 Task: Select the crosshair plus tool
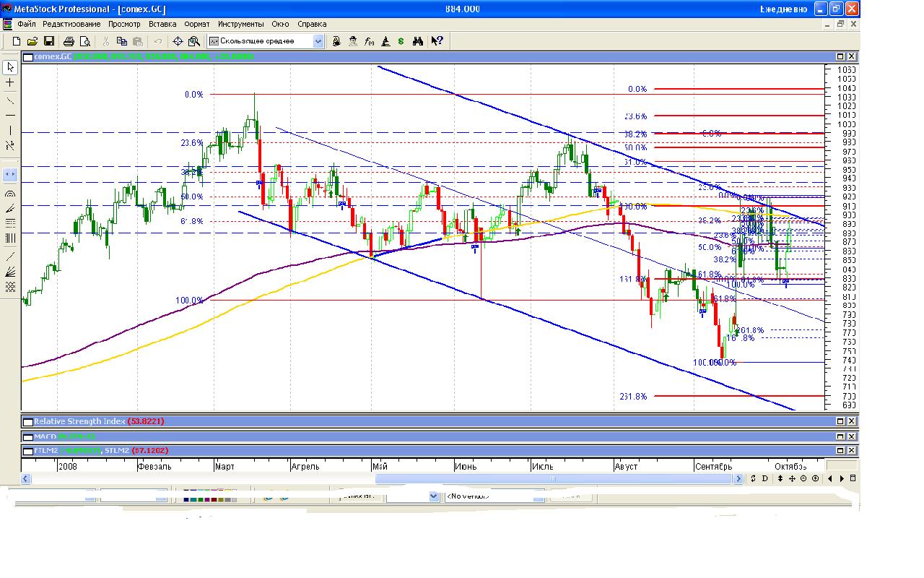10,83
